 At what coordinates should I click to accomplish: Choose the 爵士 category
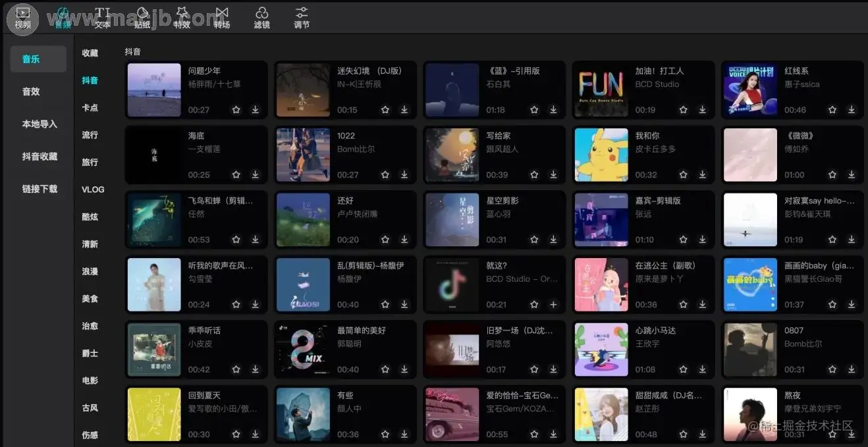[90, 354]
